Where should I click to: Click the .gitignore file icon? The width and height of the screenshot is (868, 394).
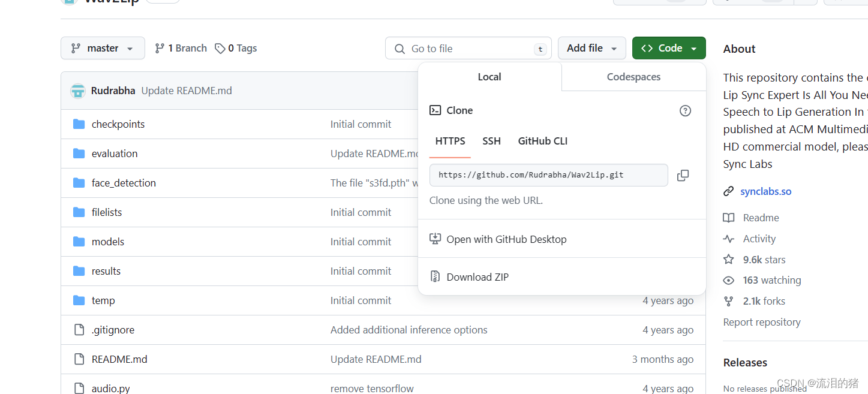click(79, 330)
